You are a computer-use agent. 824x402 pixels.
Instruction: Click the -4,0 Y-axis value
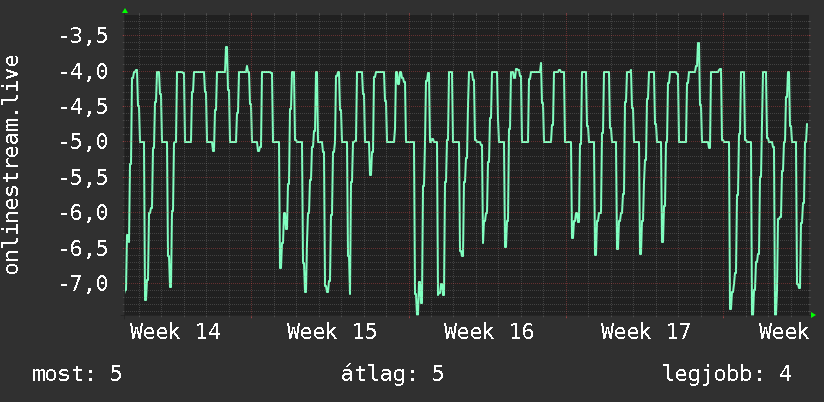pos(84,71)
